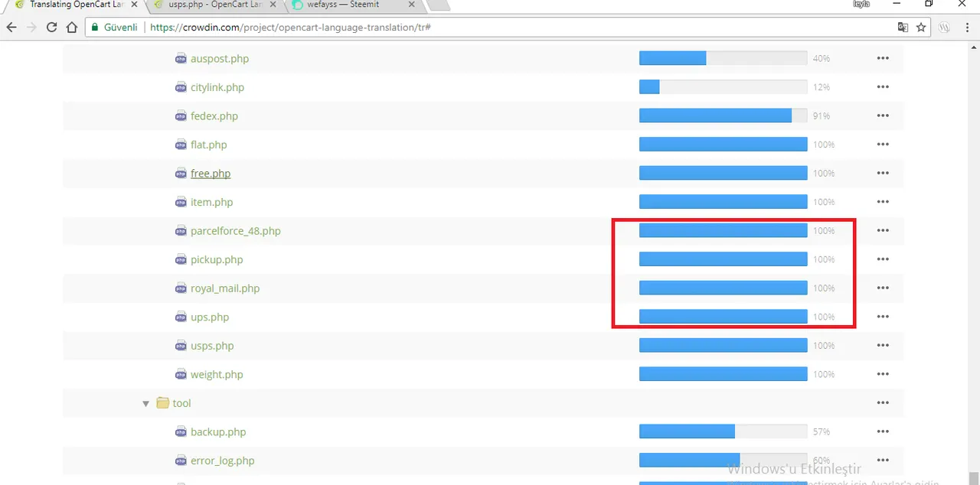Click the PHP file icon beside flat.php
980x485 pixels.
coord(181,145)
